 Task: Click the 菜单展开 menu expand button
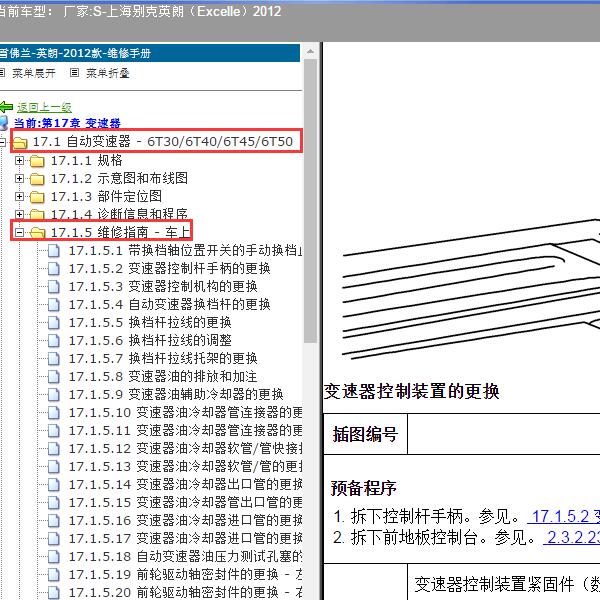tap(34, 73)
